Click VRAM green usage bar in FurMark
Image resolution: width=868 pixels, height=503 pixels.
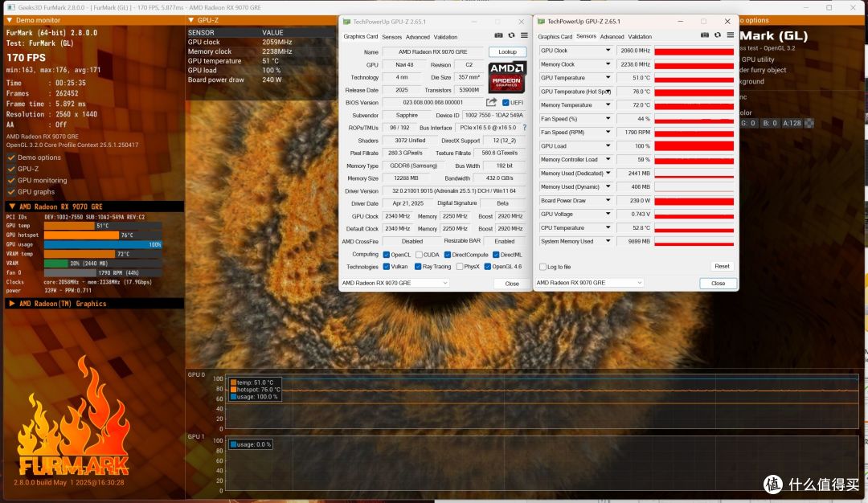56,264
